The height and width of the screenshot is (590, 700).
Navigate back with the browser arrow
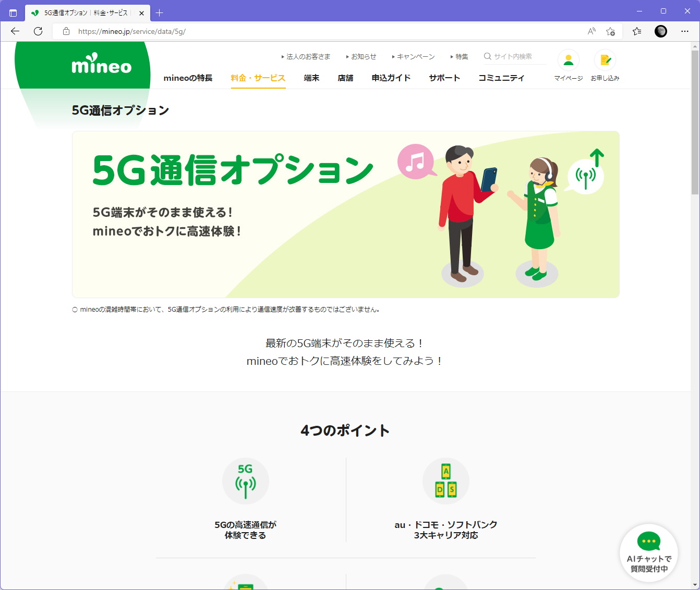[x=14, y=31]
